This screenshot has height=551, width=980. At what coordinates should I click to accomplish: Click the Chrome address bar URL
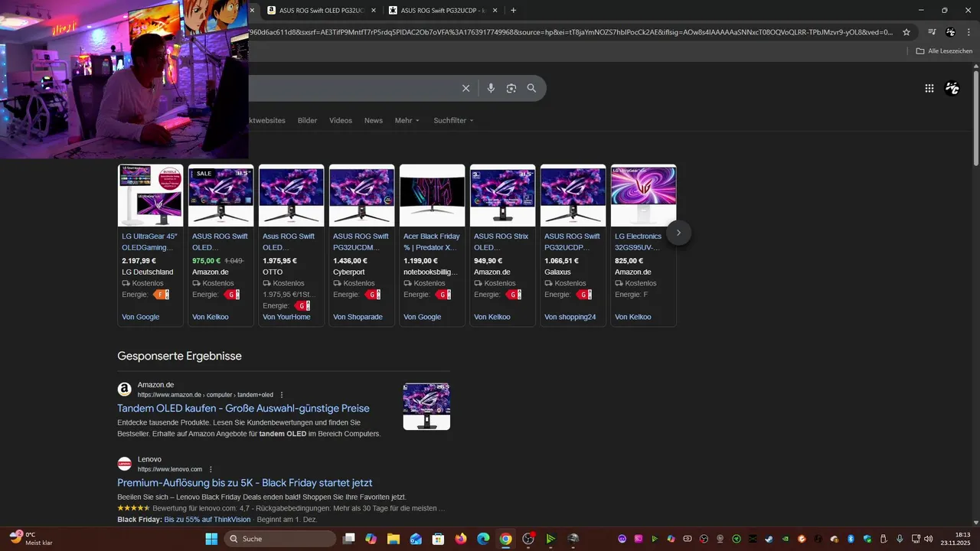(x=570, y=32)
